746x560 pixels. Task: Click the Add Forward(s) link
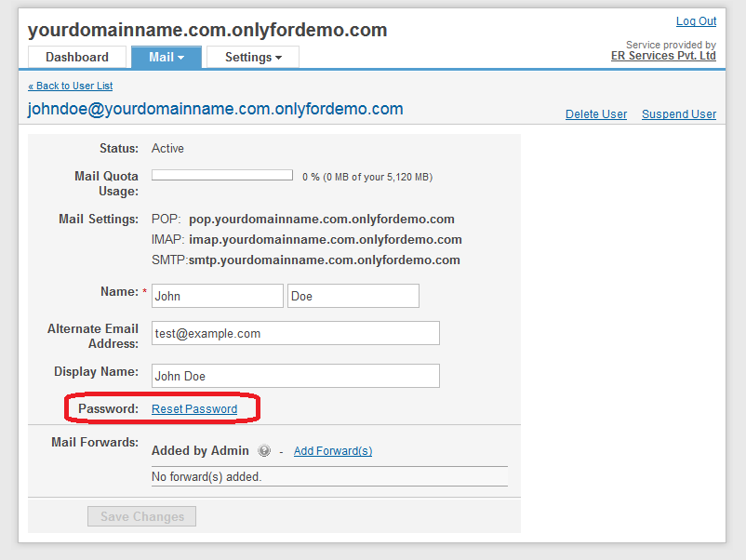point(333,451)
